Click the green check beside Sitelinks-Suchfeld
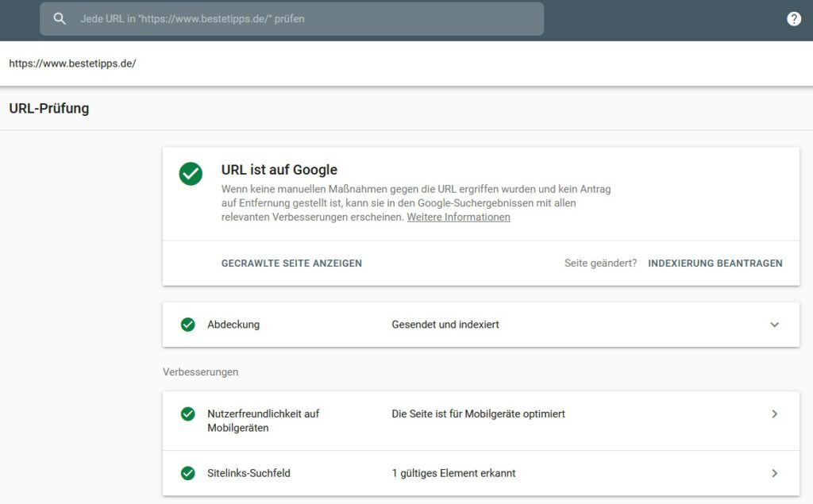Image resolution: width=813 pixels, height=504 pixels. click(x=188, y=473)
